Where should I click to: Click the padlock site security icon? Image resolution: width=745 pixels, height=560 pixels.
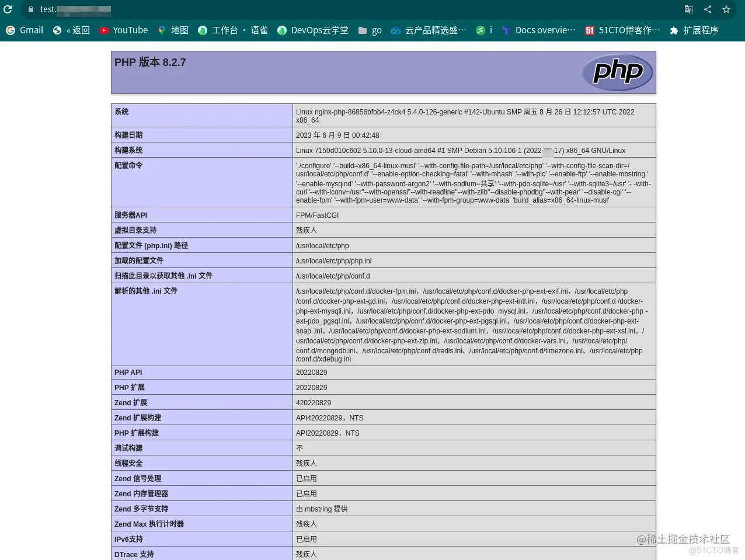coord(31,9)
